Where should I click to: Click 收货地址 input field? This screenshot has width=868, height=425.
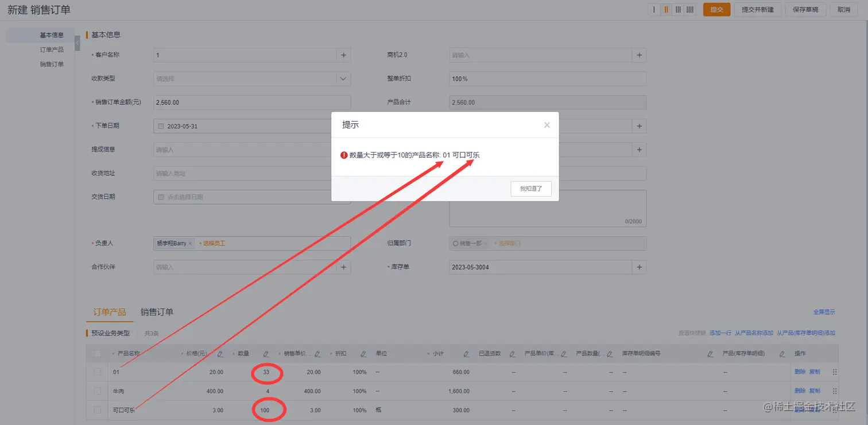(x=243, y=173)
